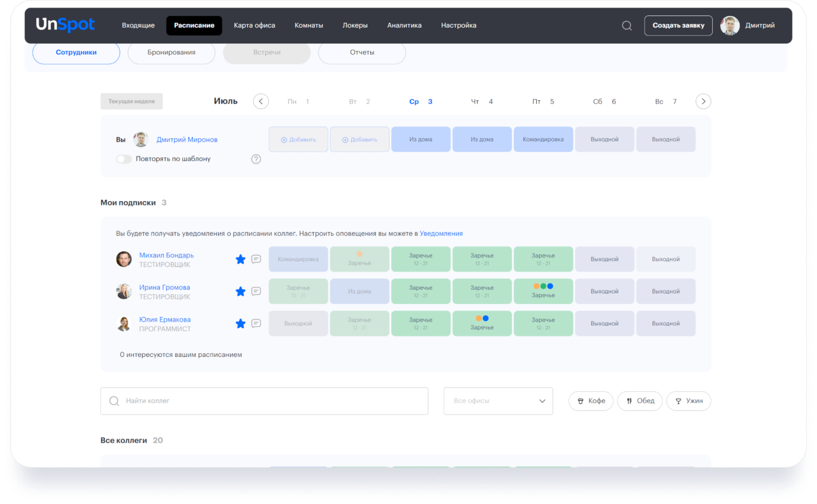
Task: Open Михаил Бондарь name link
Action: point(167,255)
